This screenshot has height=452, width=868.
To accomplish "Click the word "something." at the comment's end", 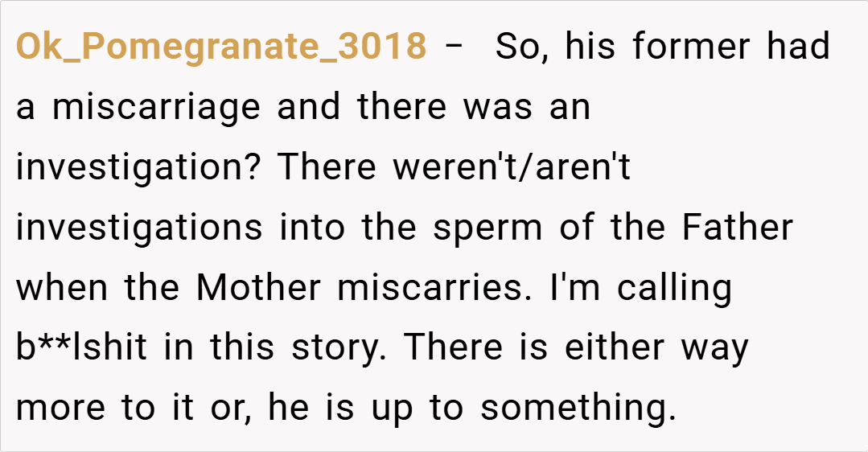I will point(578,409).
